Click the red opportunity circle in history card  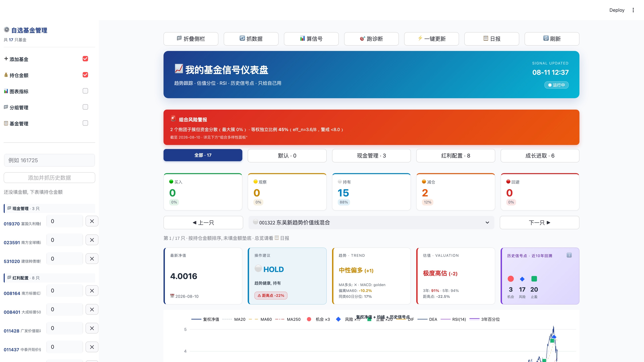(511, 279)
